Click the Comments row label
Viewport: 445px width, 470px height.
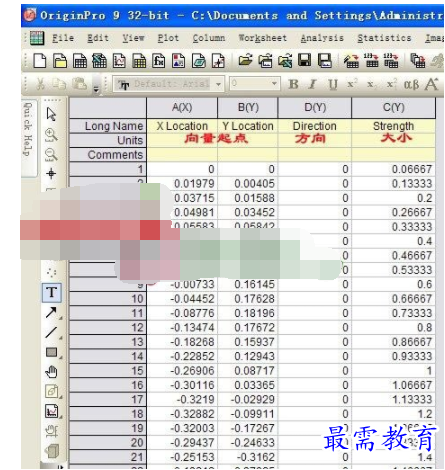tap(108, 155)
